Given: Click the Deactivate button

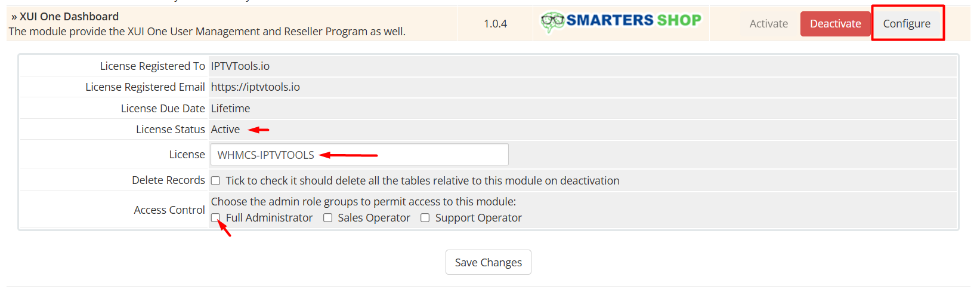Looking at the screenshot, I should click(835, 24).
